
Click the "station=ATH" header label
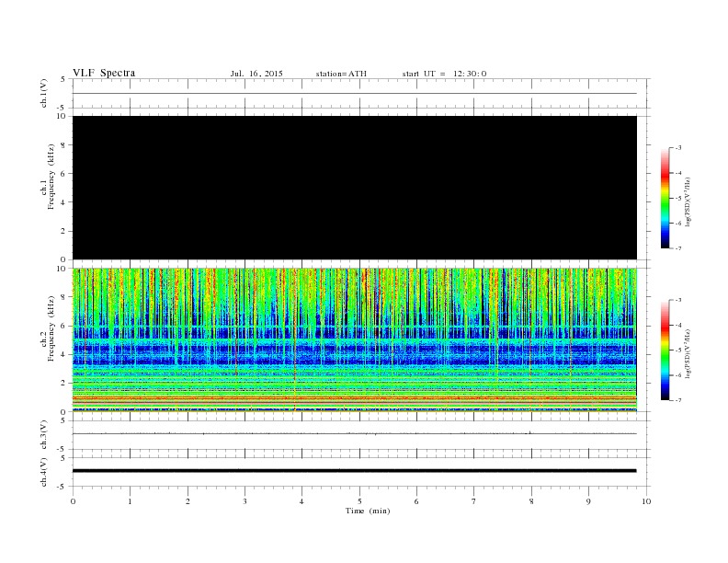click(341, 74)
